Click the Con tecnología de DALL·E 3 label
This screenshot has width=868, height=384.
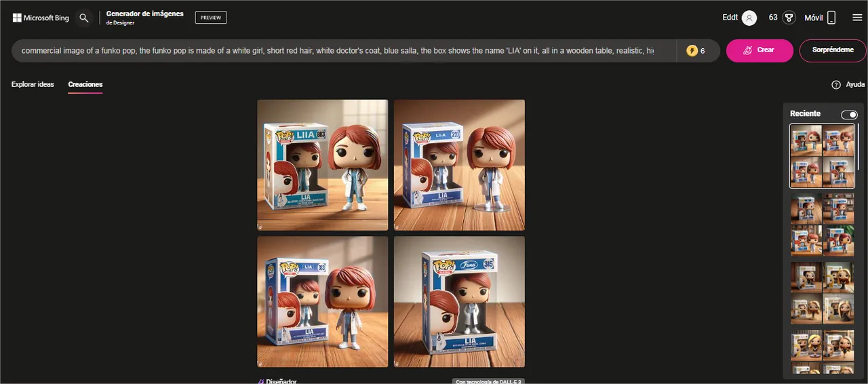488,381
